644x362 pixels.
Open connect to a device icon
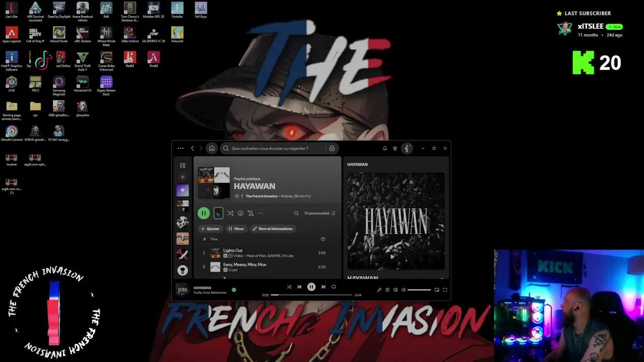(395, 290)
